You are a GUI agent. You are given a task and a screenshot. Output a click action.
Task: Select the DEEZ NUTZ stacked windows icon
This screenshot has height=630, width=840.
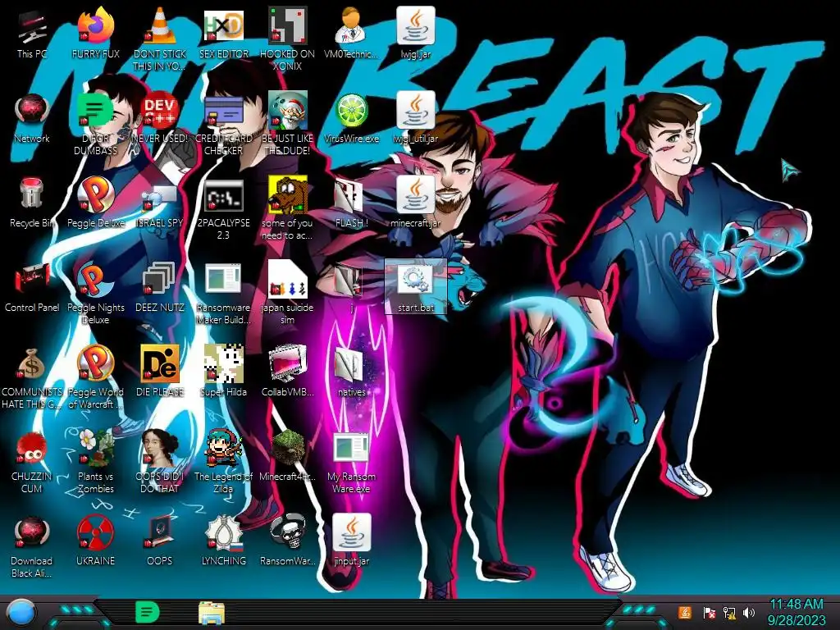point(160,287)
